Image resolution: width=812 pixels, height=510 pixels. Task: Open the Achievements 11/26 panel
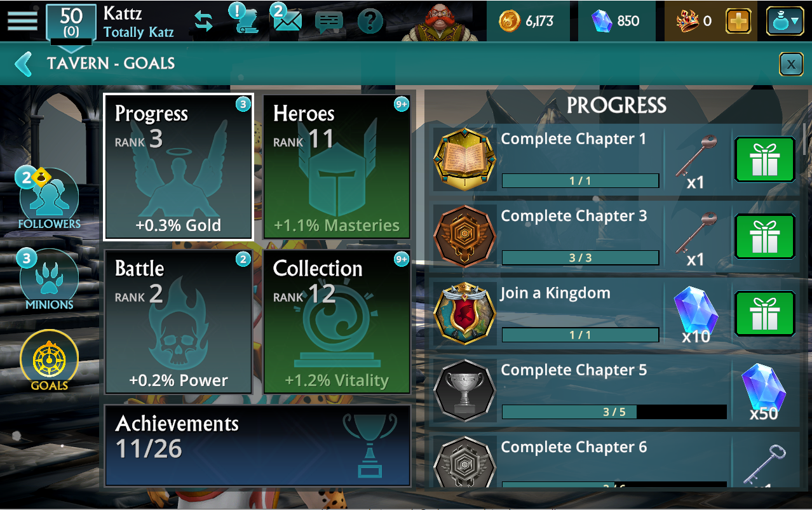[x=258, y=446]
